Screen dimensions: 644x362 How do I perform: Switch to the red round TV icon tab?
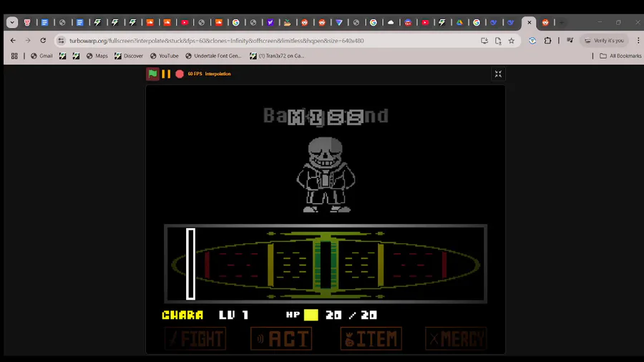pyautogui.click(x=408, y=23)
